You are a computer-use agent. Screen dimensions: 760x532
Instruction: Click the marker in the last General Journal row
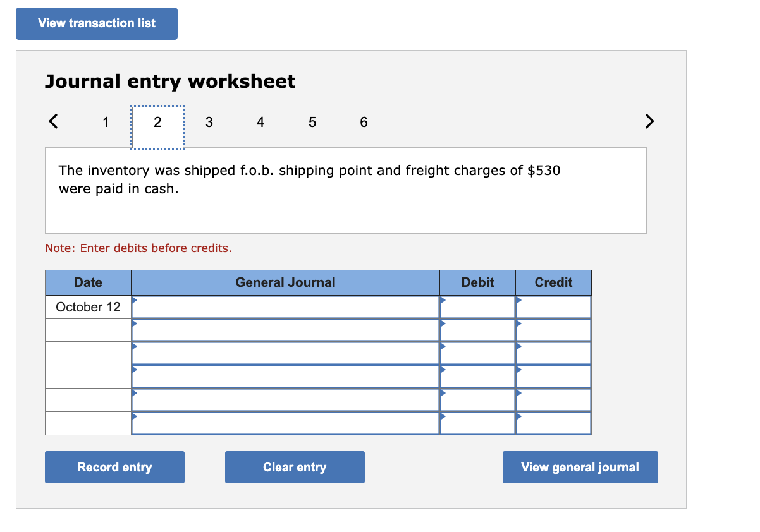pyautogui.click(x=135, y=417)
